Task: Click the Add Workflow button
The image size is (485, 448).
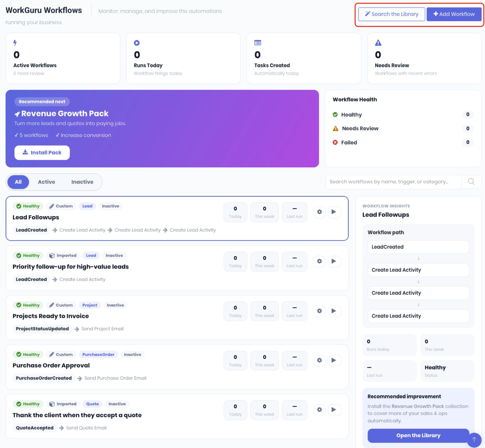Action: (x=454, y=14)
